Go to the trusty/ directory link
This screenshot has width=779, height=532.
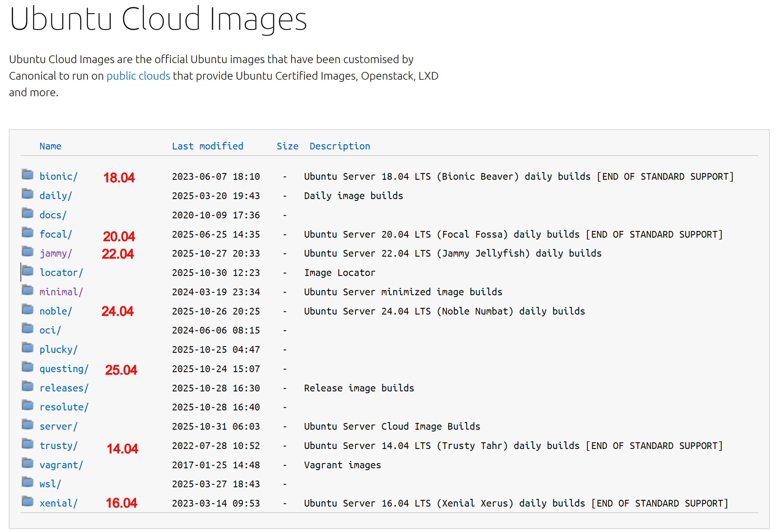(x=58, y=446)
